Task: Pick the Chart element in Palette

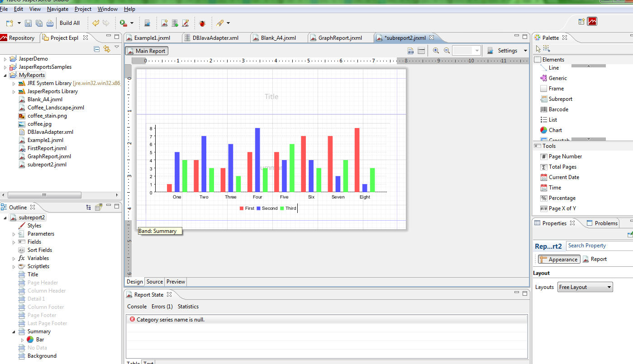Action: (x=551, y=130)
